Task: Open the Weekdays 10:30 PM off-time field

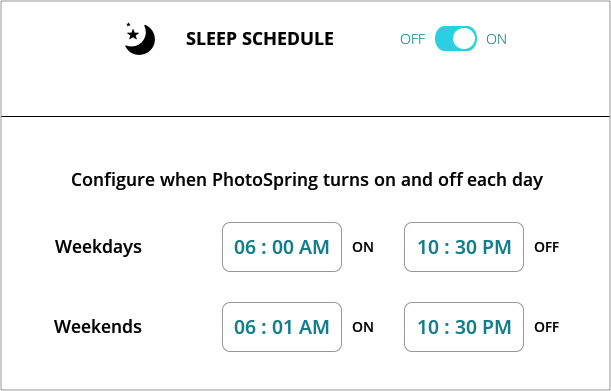Action: [x=464, y=247]
